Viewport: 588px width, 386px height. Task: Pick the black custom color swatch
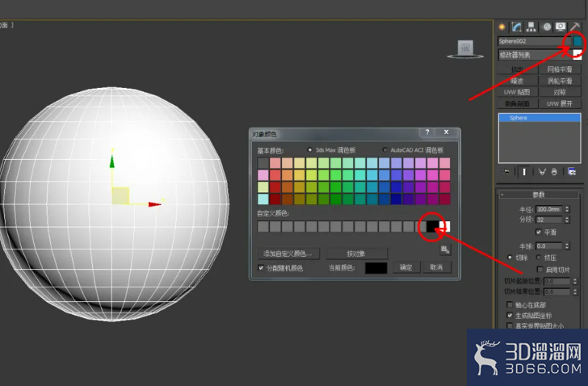(432, 226)
